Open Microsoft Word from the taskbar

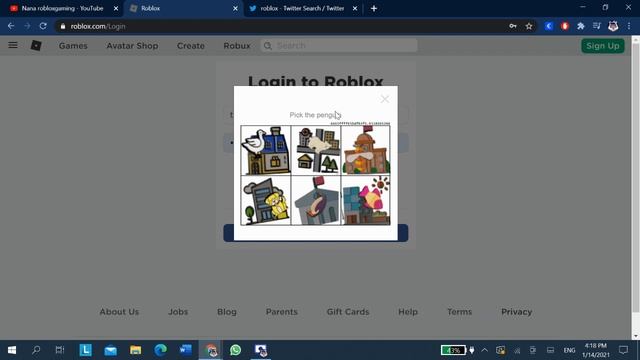pyautogui.click(x=186, y=350)
